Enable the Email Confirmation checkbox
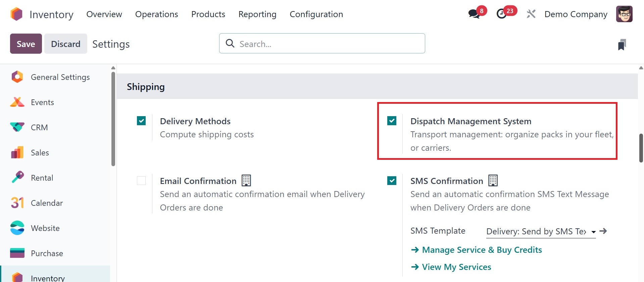Screen dimensions: 644x282 pyautogui.click(x=141, y=181)
